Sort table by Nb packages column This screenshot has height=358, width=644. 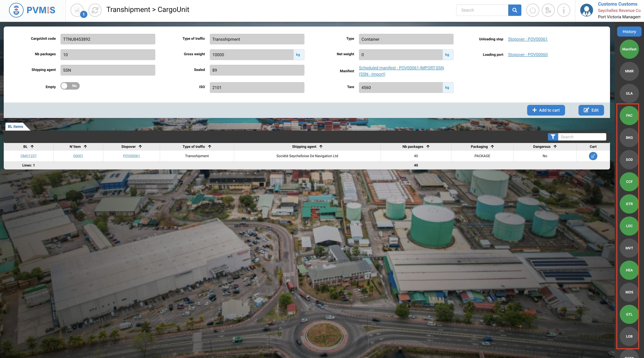click(x=428, y=147)
